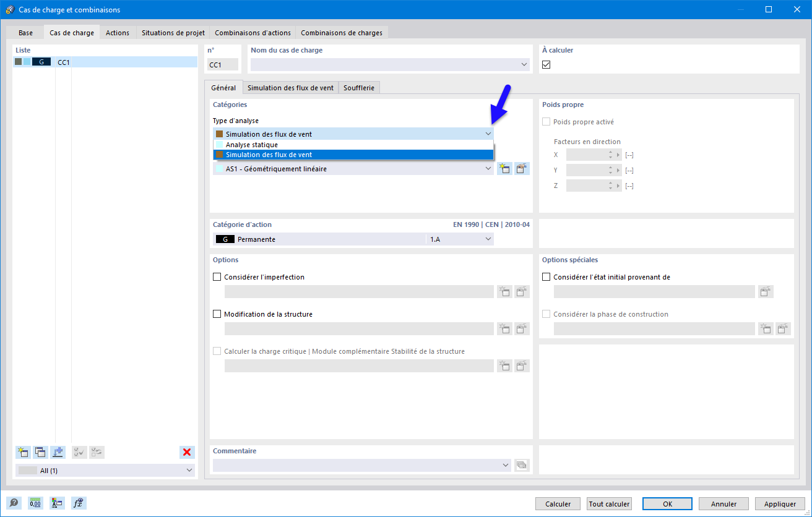Delete the selected load case with the red X
Screen dimensions: 812x517
(x=187, y=452)
